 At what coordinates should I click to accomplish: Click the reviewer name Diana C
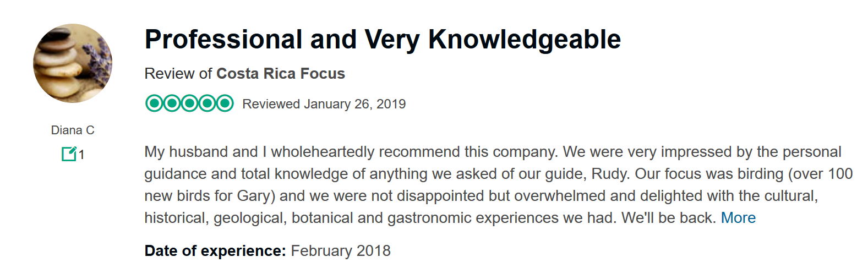[73, 130]
